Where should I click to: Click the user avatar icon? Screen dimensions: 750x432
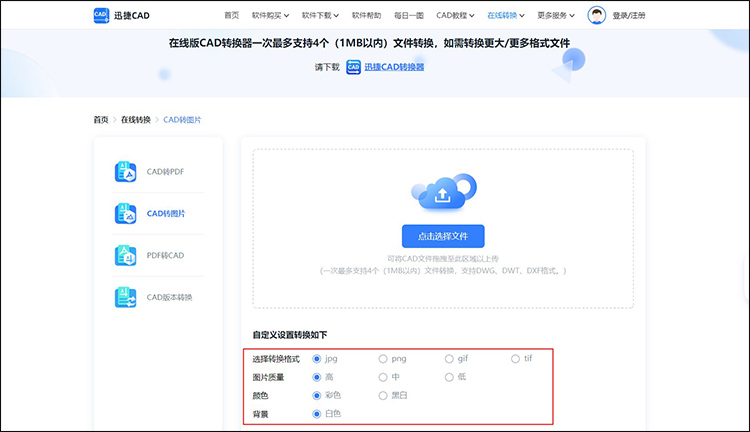coord(596,15)
